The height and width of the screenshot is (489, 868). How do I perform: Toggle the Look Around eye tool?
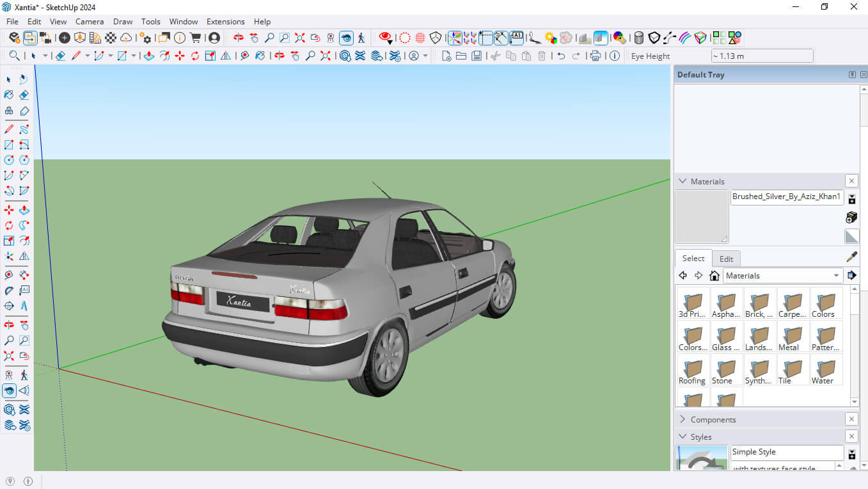(346, 38)
